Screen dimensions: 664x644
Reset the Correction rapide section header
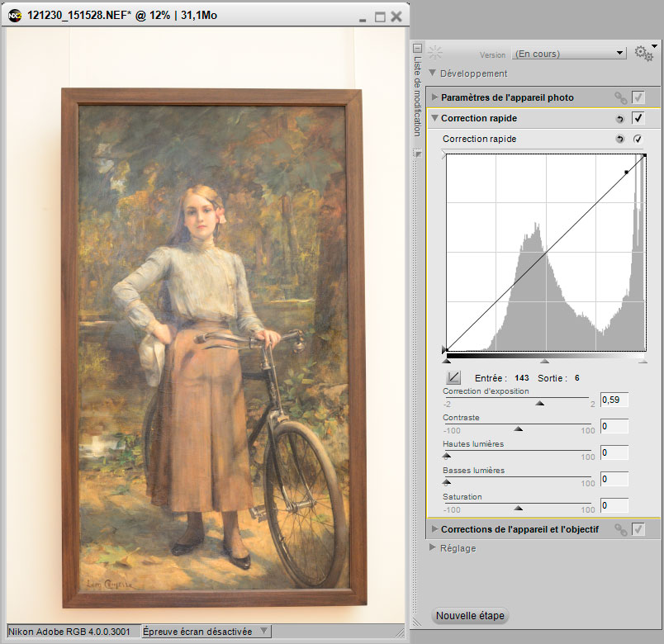620,119
